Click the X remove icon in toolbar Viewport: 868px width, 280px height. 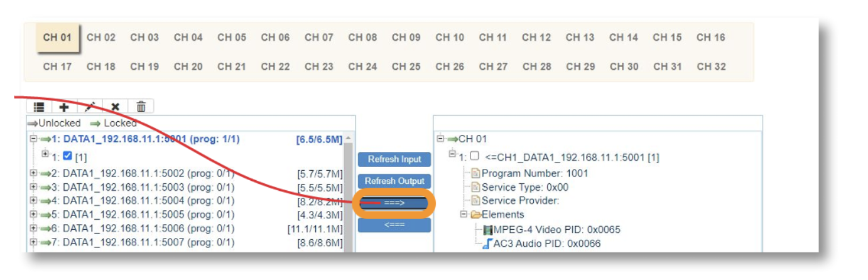pyautogui.click(x=116, y=107)
